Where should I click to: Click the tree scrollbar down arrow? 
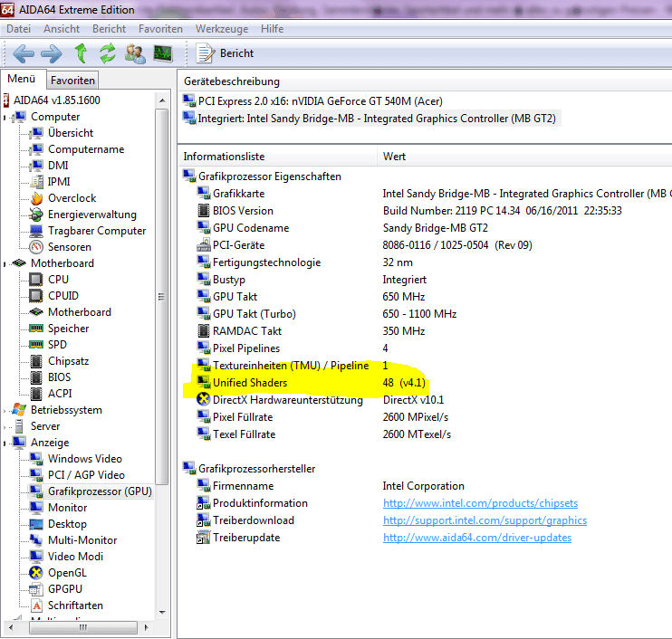162,612
